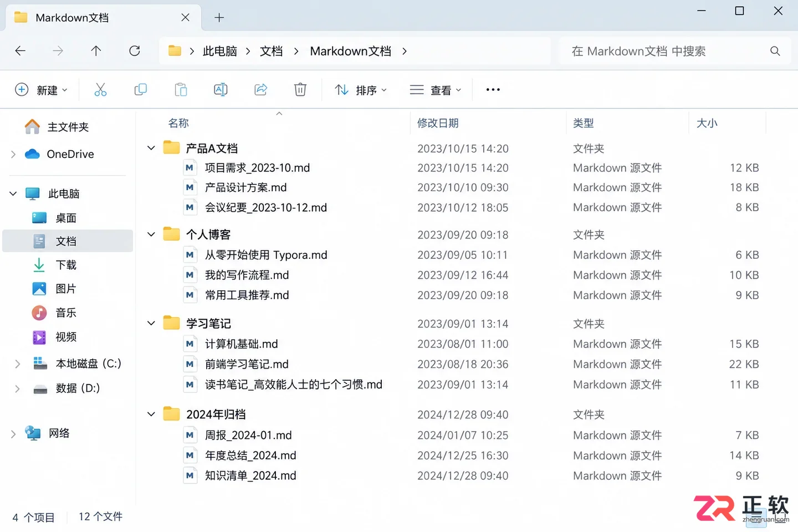The height and width of the screenshot is (532, 798).
Task: Collapse the 学习笔记 folder group
Action: pyautogui.click(x=151, y=323)
